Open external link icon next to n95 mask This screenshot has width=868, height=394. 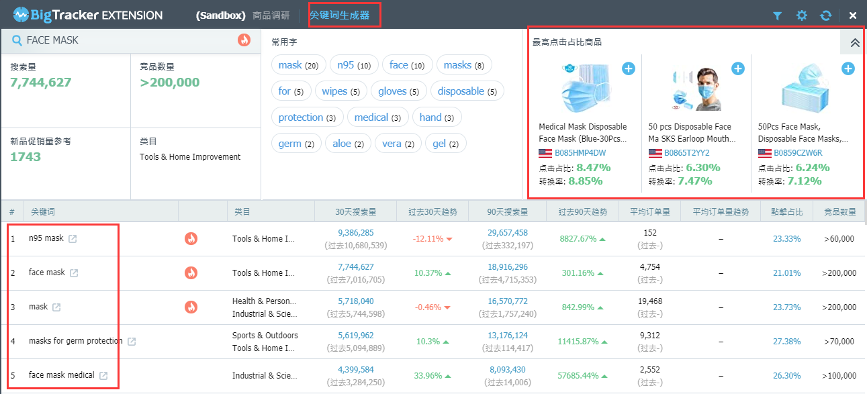click(x=73, y=239)
